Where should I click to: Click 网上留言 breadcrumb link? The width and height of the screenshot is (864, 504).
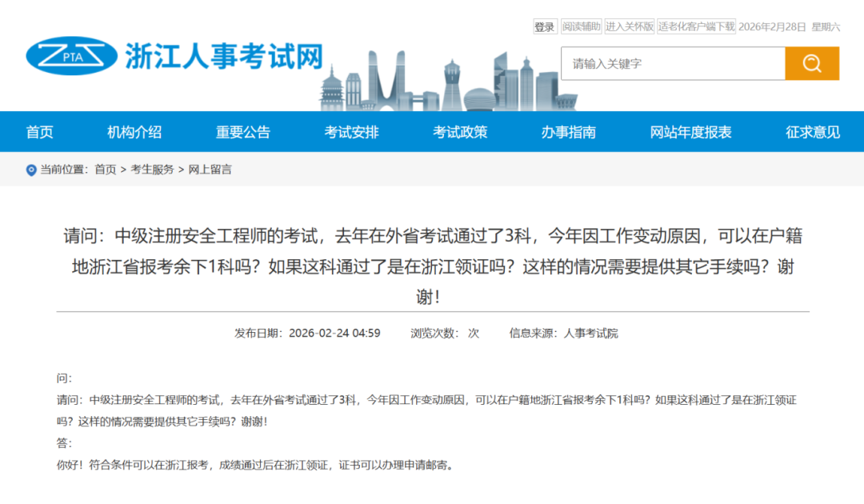point(210,170)
